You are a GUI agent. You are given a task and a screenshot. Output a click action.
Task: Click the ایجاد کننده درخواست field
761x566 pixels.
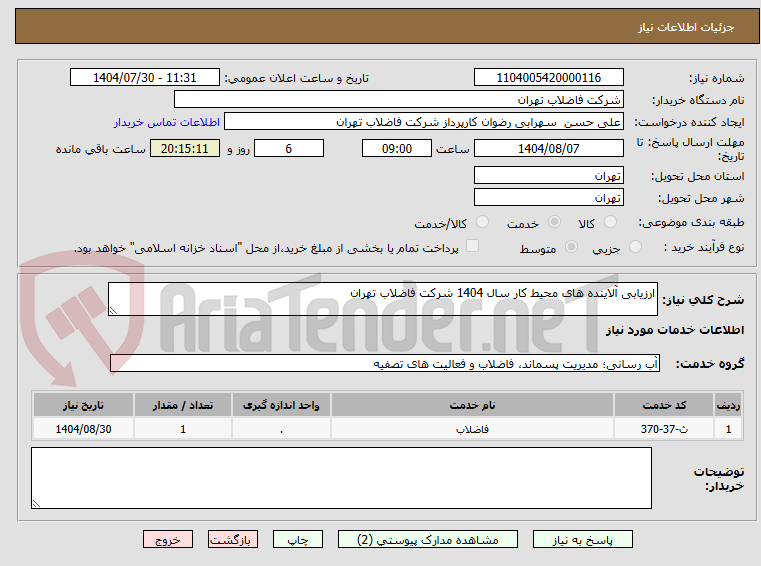coord(424,122)
